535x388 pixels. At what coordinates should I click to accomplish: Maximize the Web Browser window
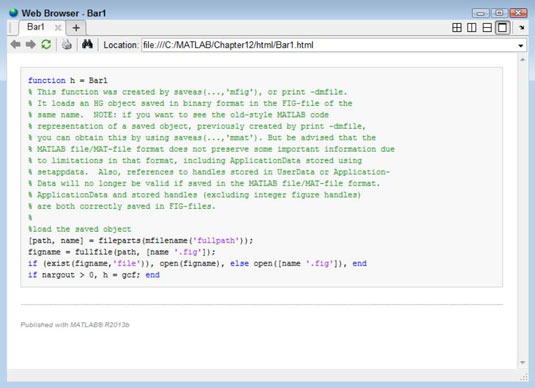[499, 13]
